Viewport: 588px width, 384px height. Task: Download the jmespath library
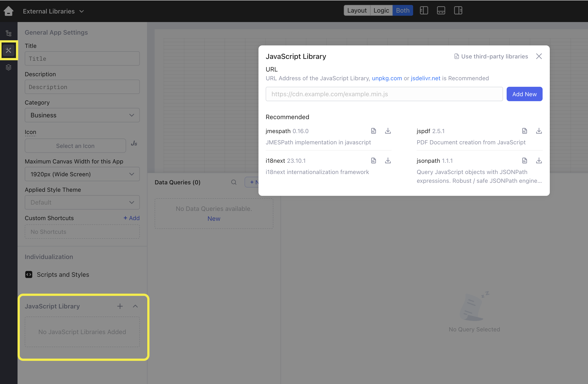pyautogui.click(x=388, y=131)
